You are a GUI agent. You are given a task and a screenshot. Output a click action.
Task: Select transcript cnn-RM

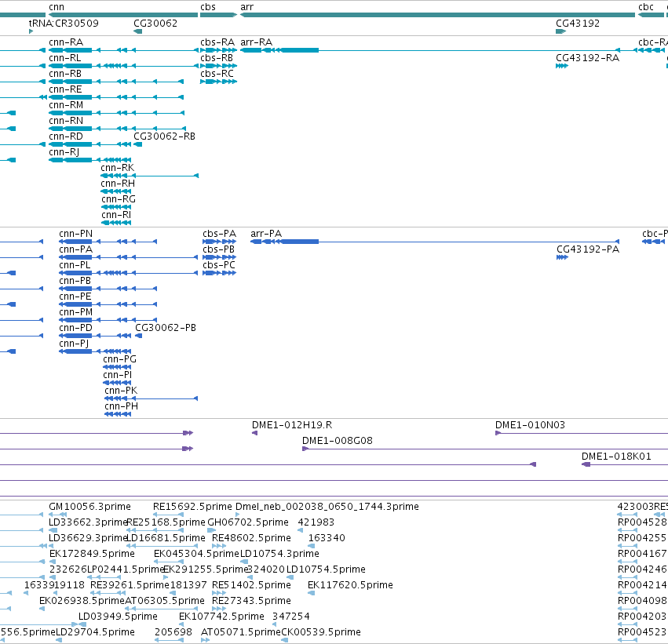point(66,105)
